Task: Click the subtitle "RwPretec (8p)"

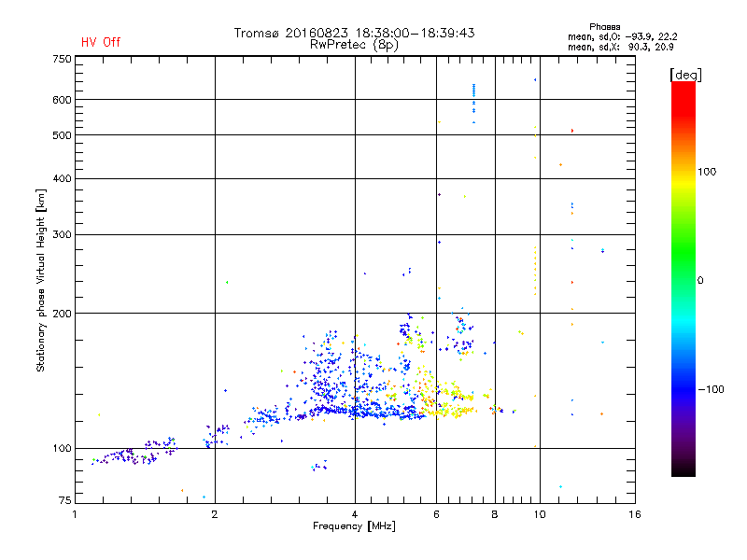Action: point(354,45)
